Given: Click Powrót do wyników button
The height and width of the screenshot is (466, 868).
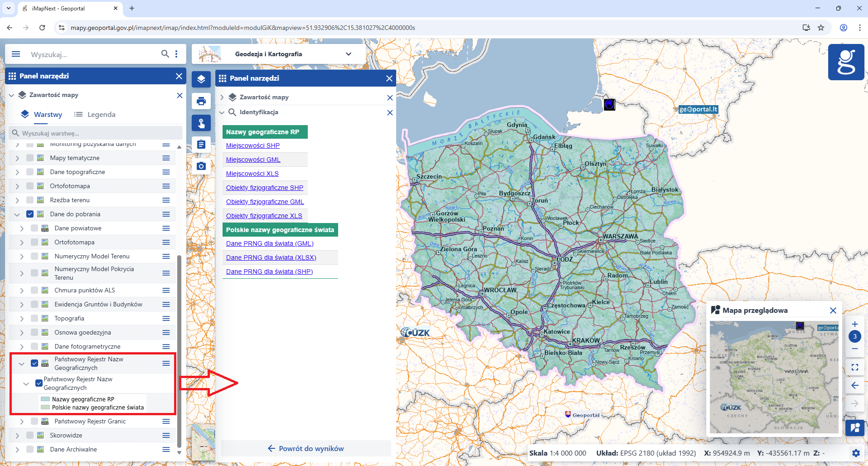Looking at the screenshot, I should click(x=306, y=448).
